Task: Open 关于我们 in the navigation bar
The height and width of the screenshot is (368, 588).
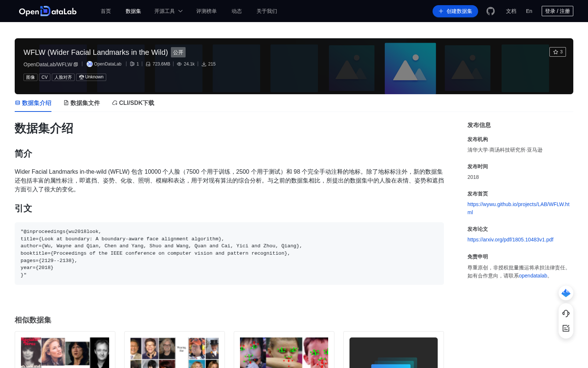Action: coord(267,11)
